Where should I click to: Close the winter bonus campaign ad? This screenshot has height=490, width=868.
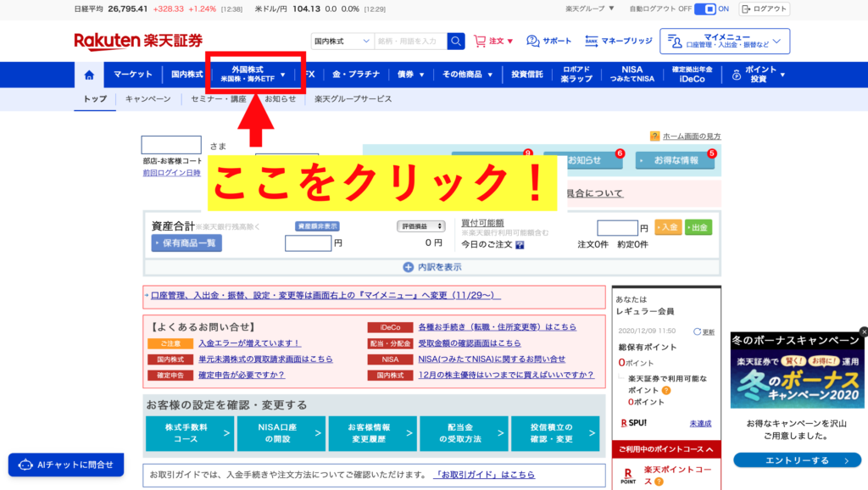[x=864, y=331]
